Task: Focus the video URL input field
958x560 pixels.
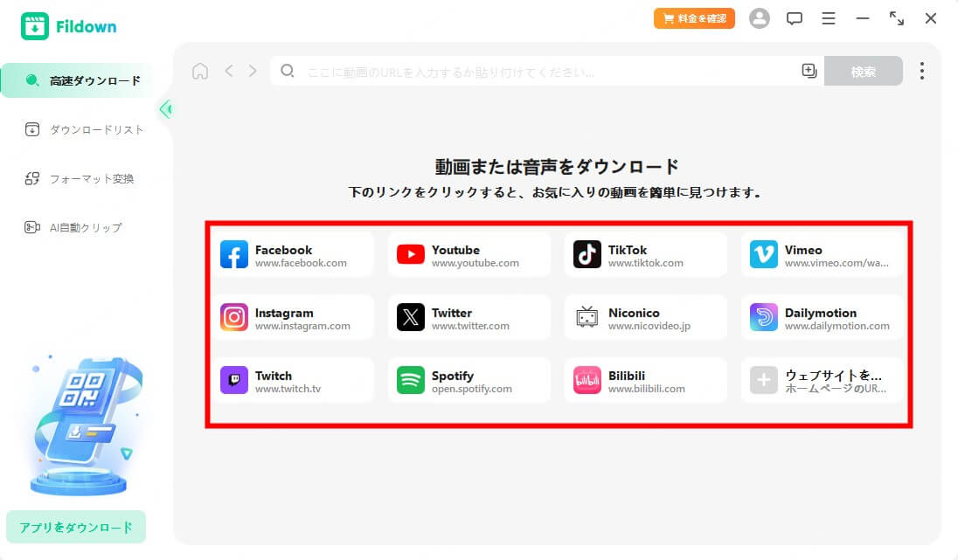Action: pos(547,72)
